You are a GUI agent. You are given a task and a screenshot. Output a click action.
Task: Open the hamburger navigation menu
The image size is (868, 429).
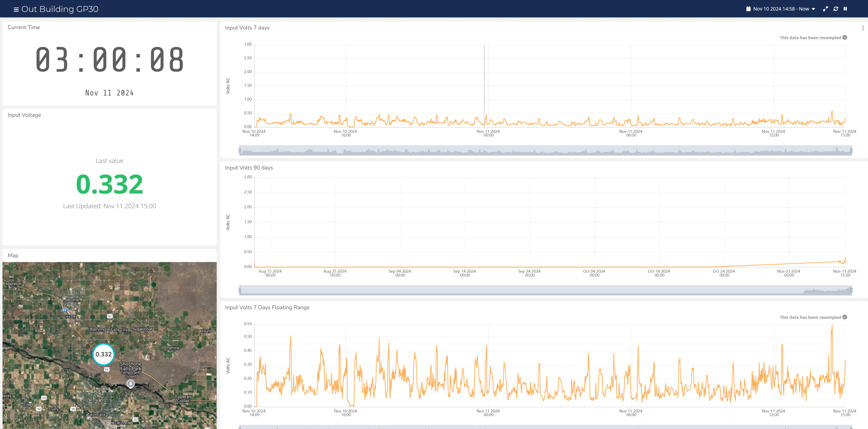tap(16, 9)
